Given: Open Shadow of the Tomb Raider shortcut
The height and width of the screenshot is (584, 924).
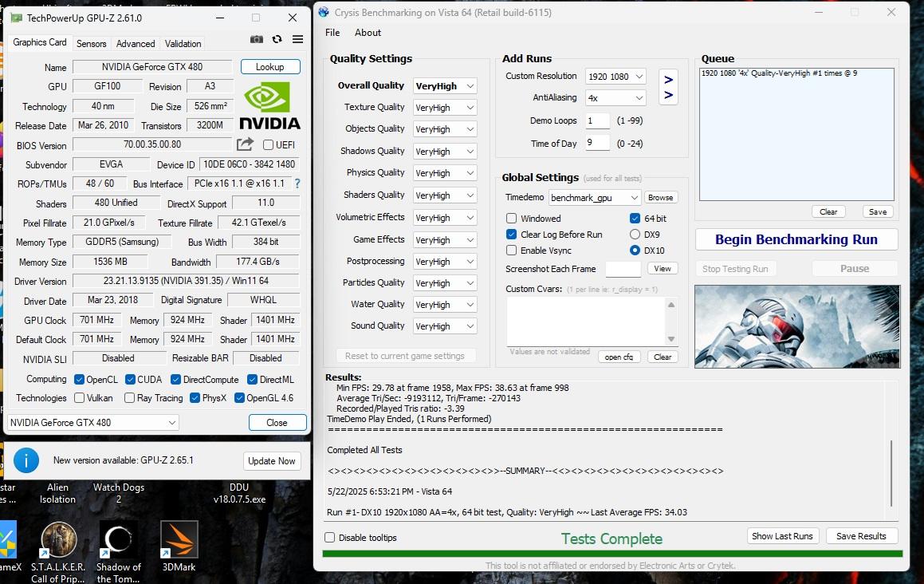Looking at the screenshot, I should coord(119,541).
